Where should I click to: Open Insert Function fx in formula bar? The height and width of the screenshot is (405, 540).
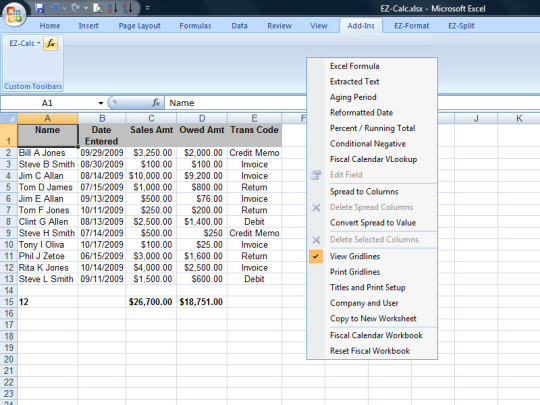(156, 103)
